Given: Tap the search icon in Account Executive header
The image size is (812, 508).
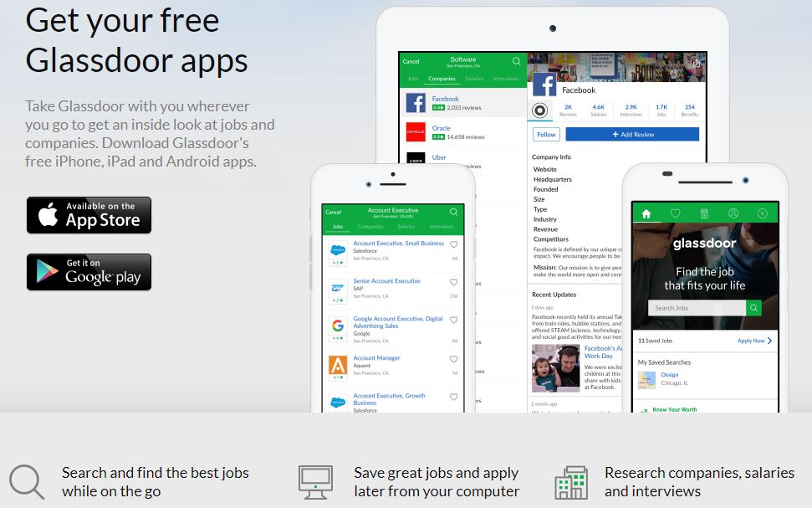Looking at the screenshot, I should [453, 212].
